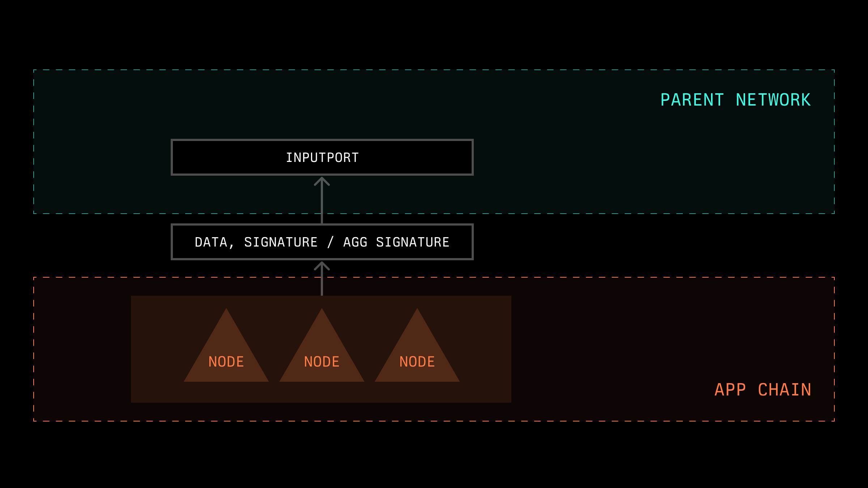
Task: Click the word AGG in the signature box
Action: click(355, 242)
